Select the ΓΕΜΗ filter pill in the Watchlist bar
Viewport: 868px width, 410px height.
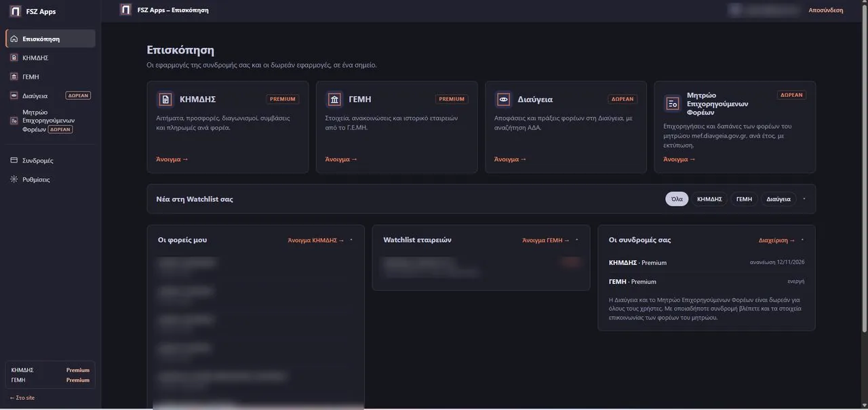pos(744,199)
